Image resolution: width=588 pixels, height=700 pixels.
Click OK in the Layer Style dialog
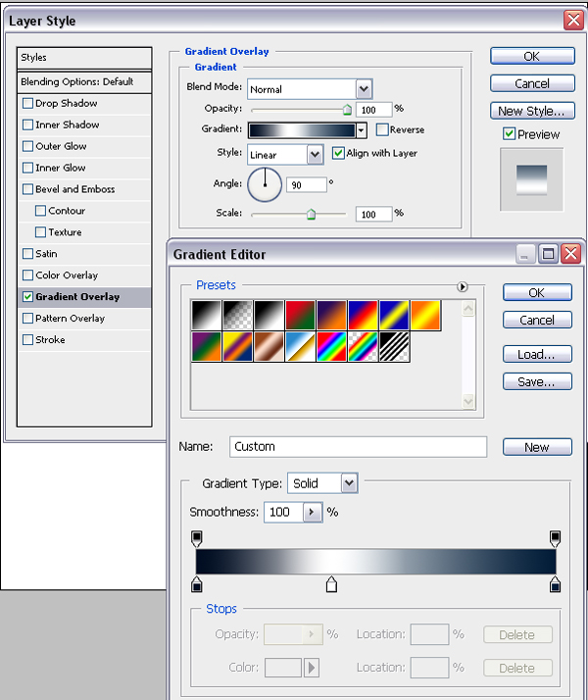[x=532, y=56]
